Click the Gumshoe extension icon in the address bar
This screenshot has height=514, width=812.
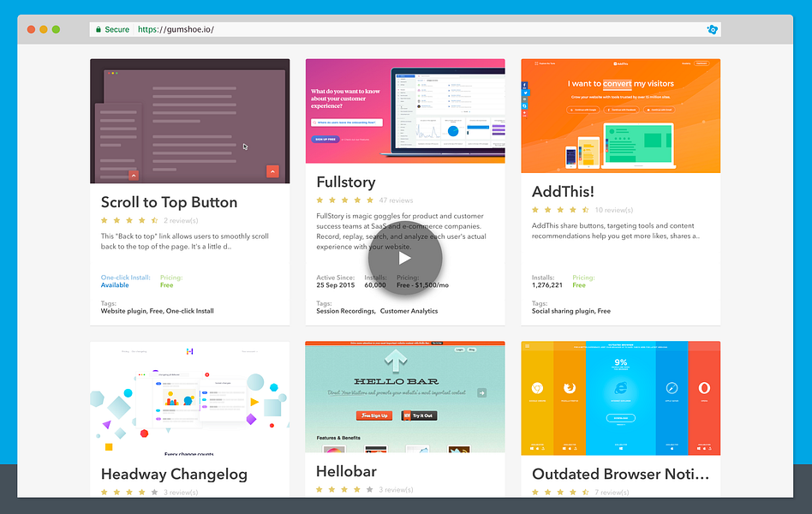(x=712, y=28)
